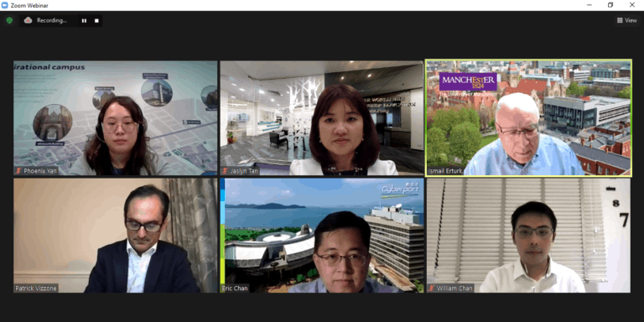Stop the webinar recording
Screen dimensions: 644x322
coord(96,20)
